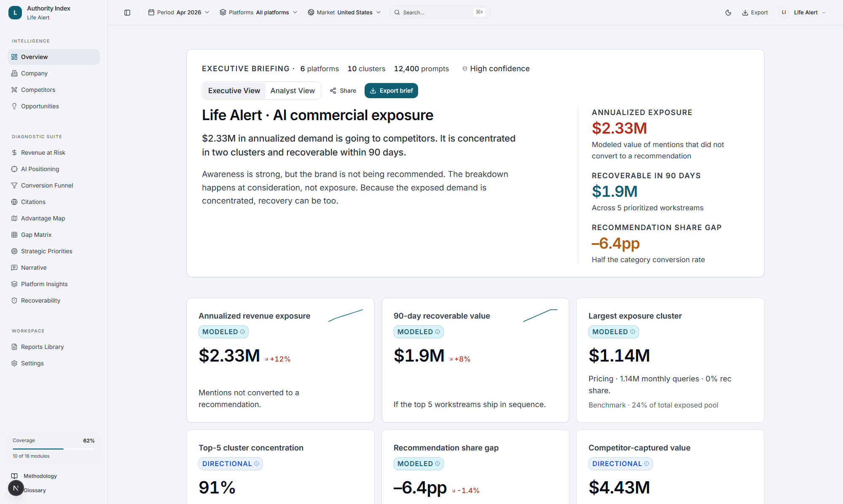Click the Advantage Map icon
Screen dimensions: 843x504
(14, 218)
